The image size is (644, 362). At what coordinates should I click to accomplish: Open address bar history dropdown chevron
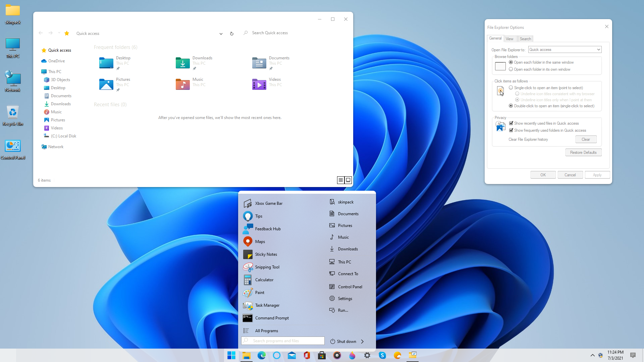point(221,34)
